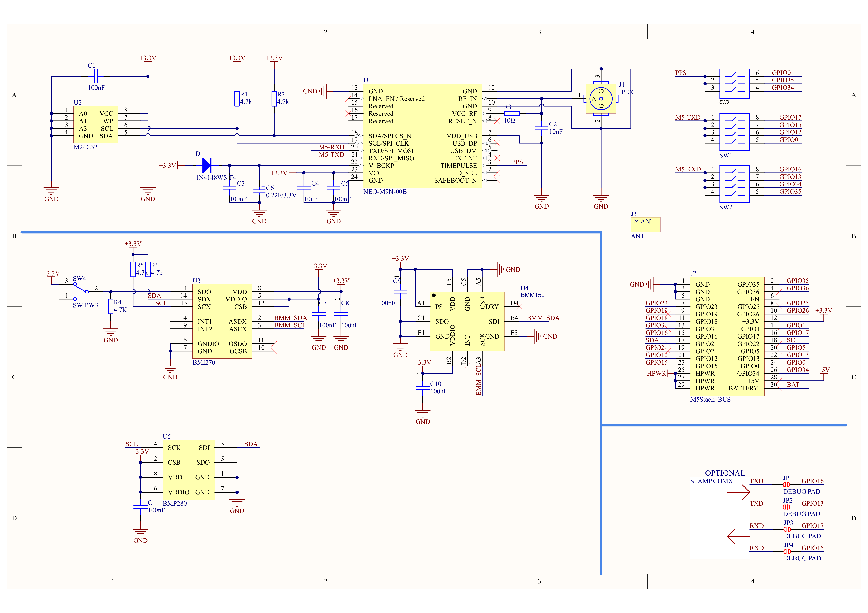Click the 1N4148WS T4 diode value text
Viewport: 868px width, 613px height.
click(216, 177)
